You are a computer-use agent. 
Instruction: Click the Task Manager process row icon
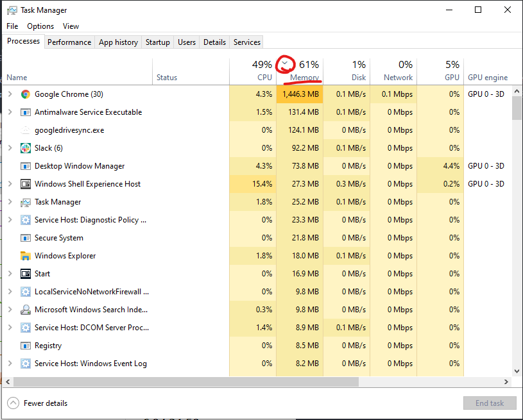[26, 202]
